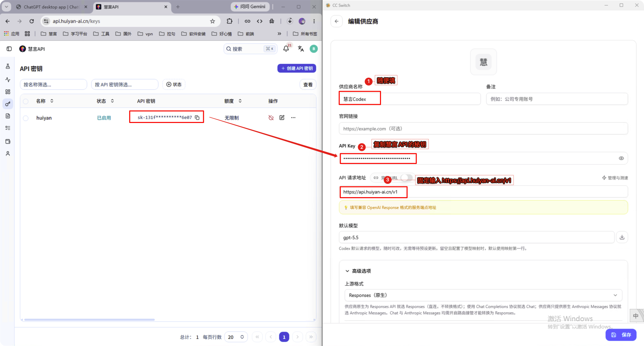Sort by 额度 column
Screen dimensions: 644x346
tap(233, 101)
